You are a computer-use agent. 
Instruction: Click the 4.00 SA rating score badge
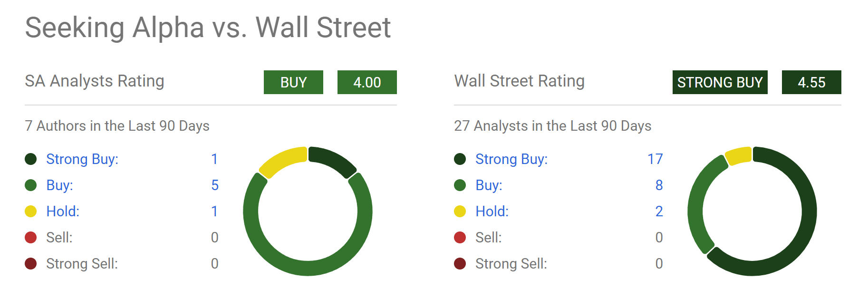point(367,82)
